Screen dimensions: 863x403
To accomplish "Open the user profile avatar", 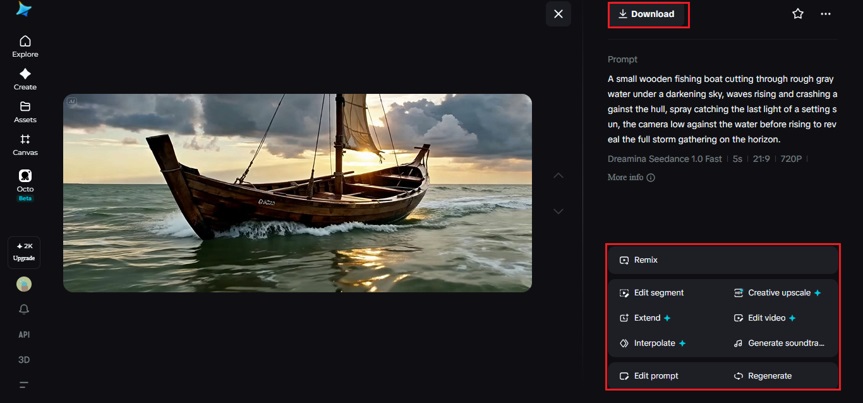I will [24, 284].
